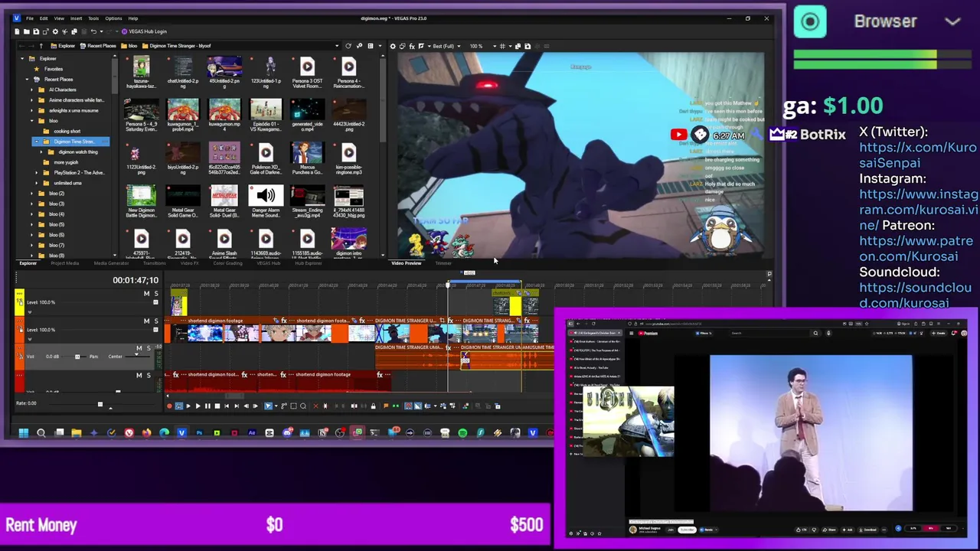Click the Rate slider below the tracks
This screenshot has height=551, width=980.
click(x=101, y=404)
